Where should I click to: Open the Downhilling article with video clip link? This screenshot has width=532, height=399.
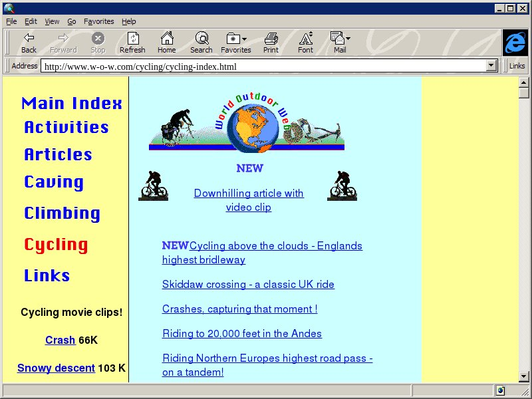pos(249,200)
